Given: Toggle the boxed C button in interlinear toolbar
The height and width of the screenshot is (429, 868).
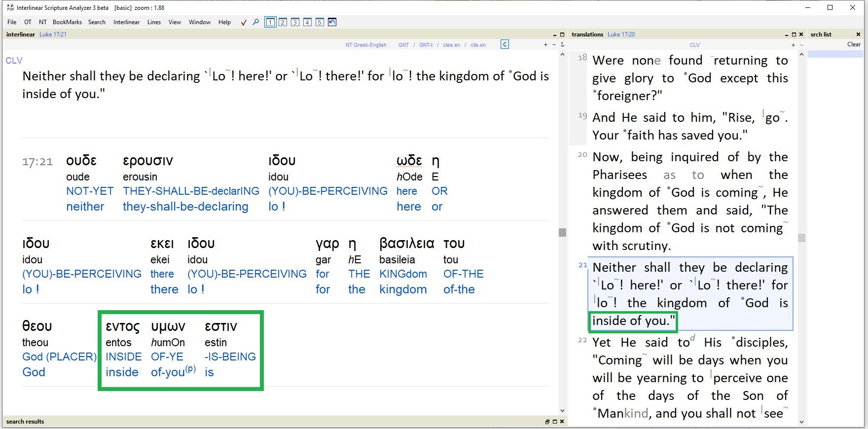Looking at the screenshot, I should pyautogui.click(x=505, y=44).
